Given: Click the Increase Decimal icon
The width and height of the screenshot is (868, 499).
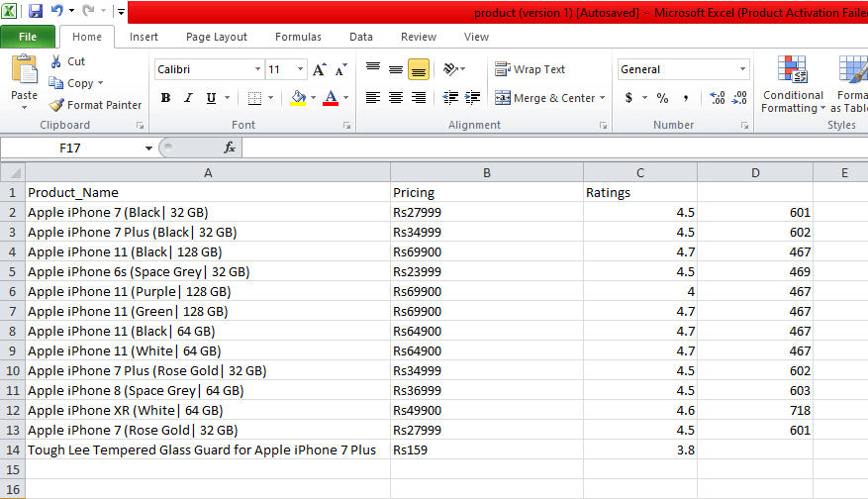Looking at the screenshot, I should 717,98.
